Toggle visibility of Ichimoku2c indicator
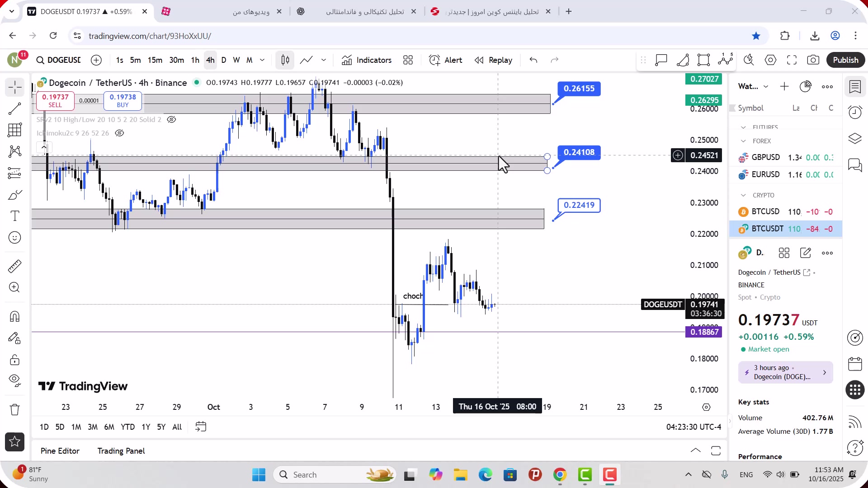868x488 pixels. [x=119, y=133]
